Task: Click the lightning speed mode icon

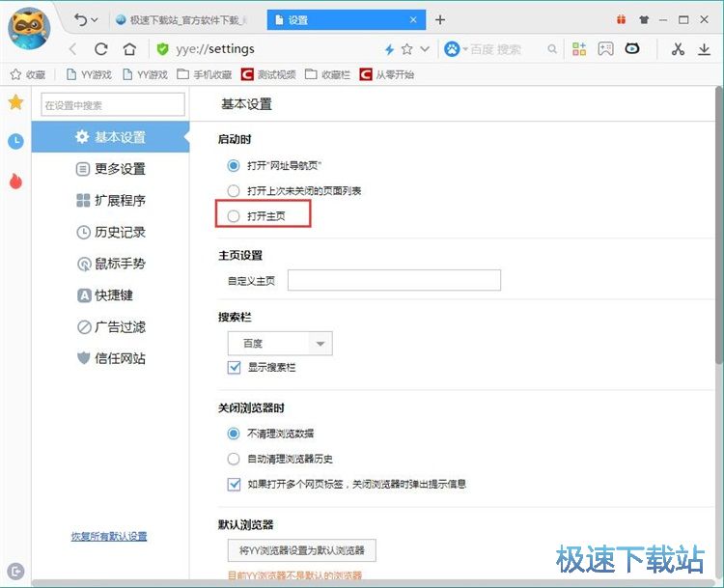Action: (x=389, y=49)
